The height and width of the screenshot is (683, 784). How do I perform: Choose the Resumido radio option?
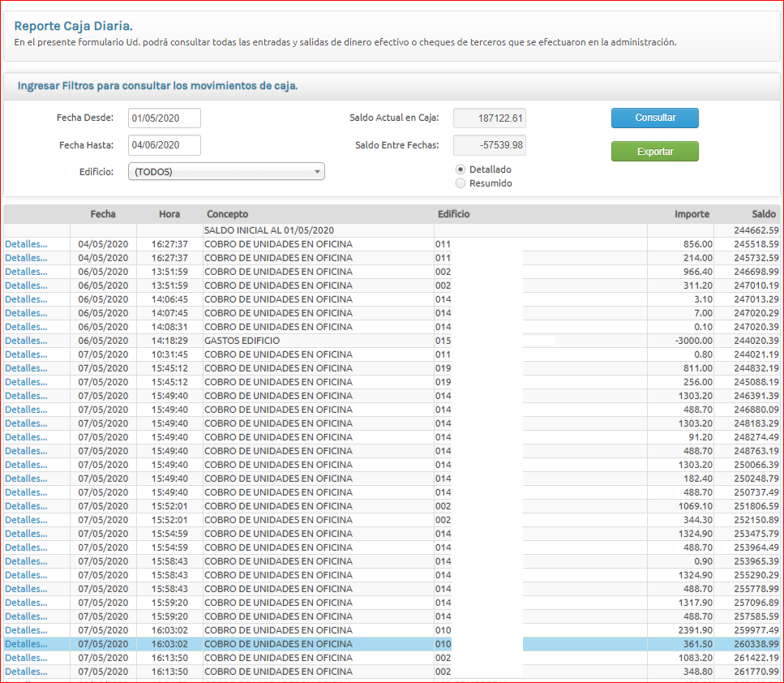pyautogui.click(x=461, y=183)
